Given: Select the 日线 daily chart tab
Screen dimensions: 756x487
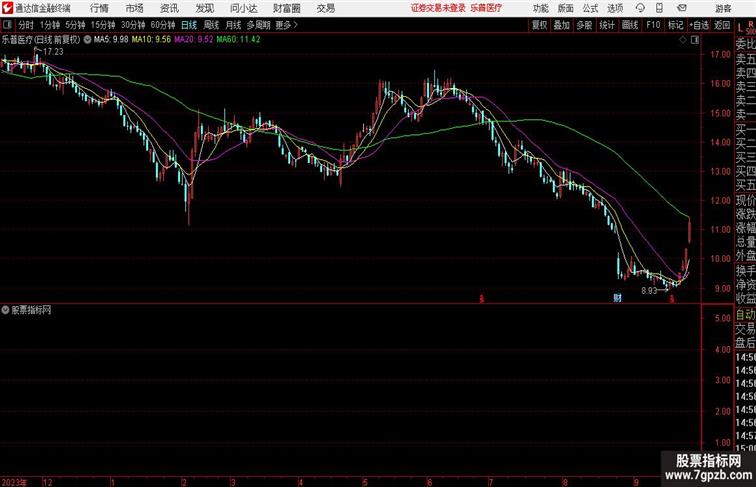Looking at the screenshot, I should point(189,25).
